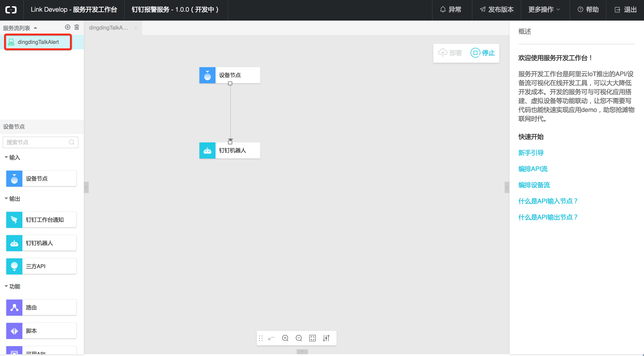Open the 异常 alerts bell
The image size is (644, 356).
pos(450,10)
